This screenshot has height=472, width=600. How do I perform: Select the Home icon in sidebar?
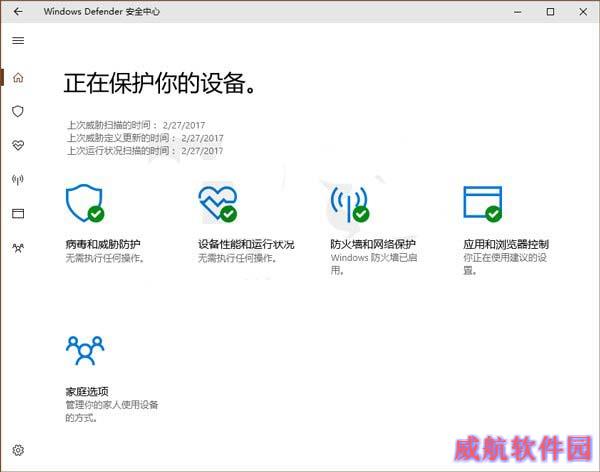18,78
